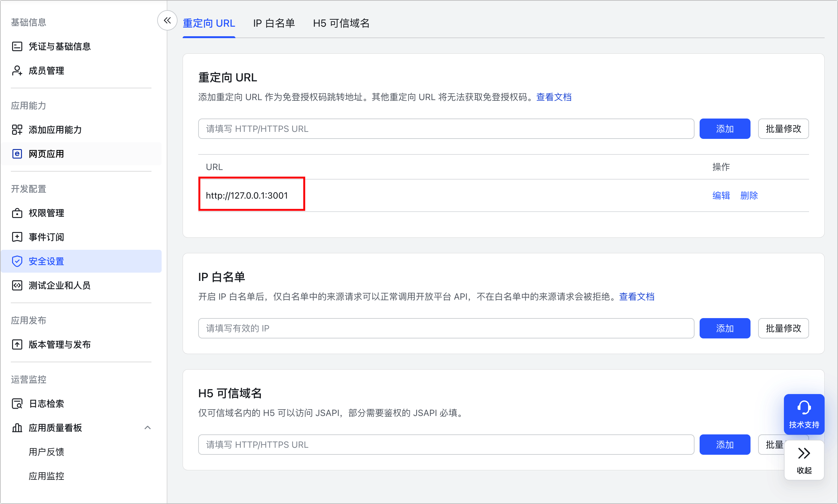Open member management via its person icon
Image resolution: width=838 pixels, height=504 pixels.
(17, 71)
